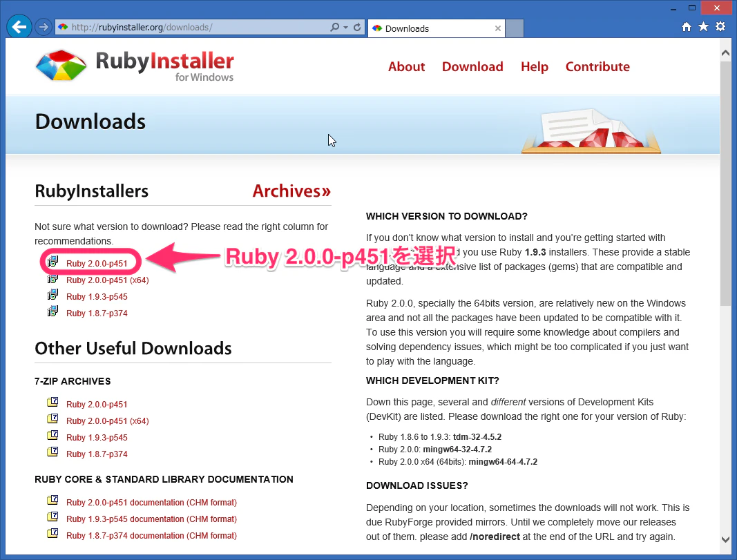Click archive icon beside 7-Zip Ruby 1.8.7-p374
Image resolution: width=737 pixels, height=560 pixels.
pos(52,452)
